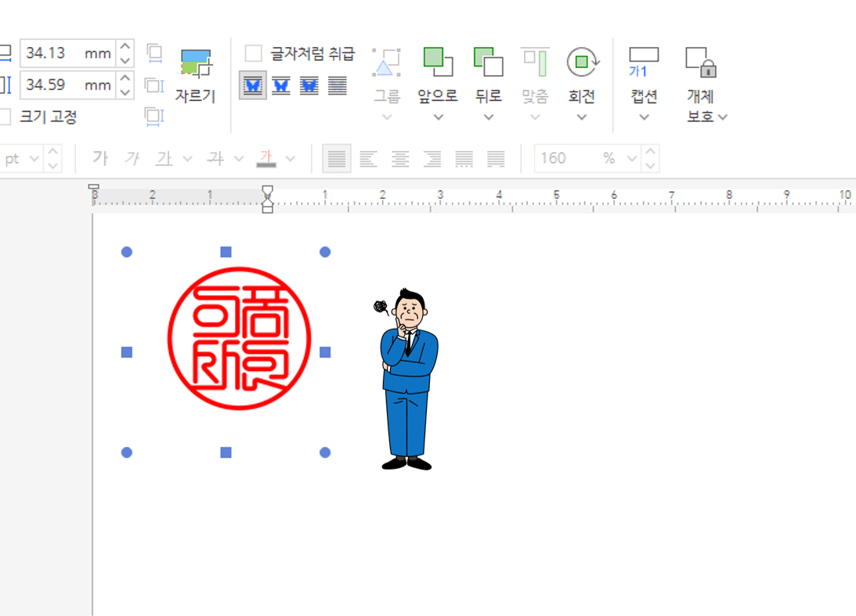
Task: Select the businessman illustration
Action: tap(407, 379)
